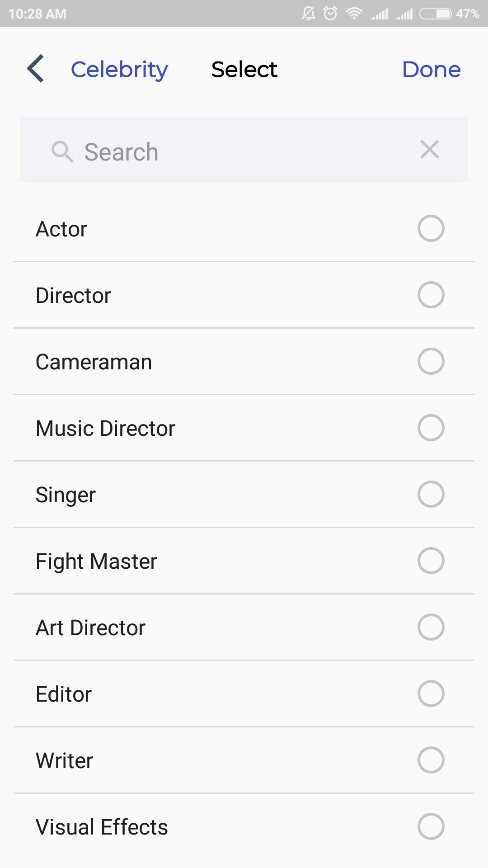Tap the magnifying glass search icon
Image resolution: width=488 pixels, height=868 pixels.
tap(62, 151)
